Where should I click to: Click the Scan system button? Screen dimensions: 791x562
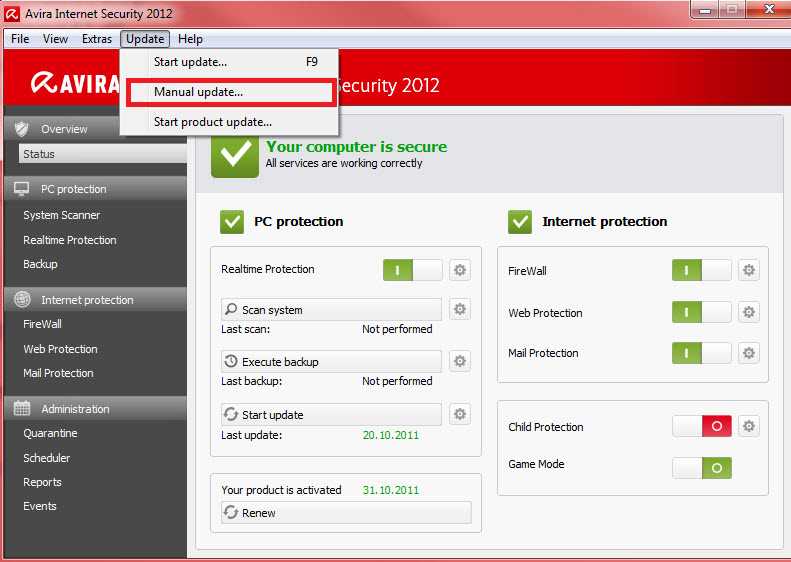click(331, 309)
